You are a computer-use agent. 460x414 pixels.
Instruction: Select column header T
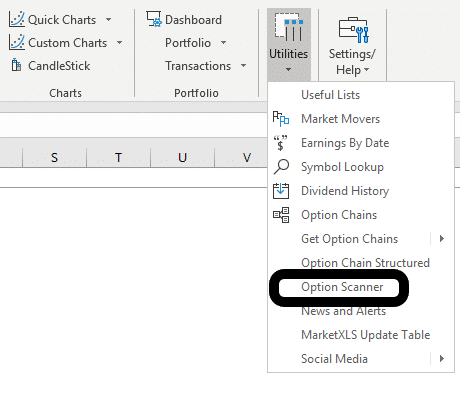point(118,157)
